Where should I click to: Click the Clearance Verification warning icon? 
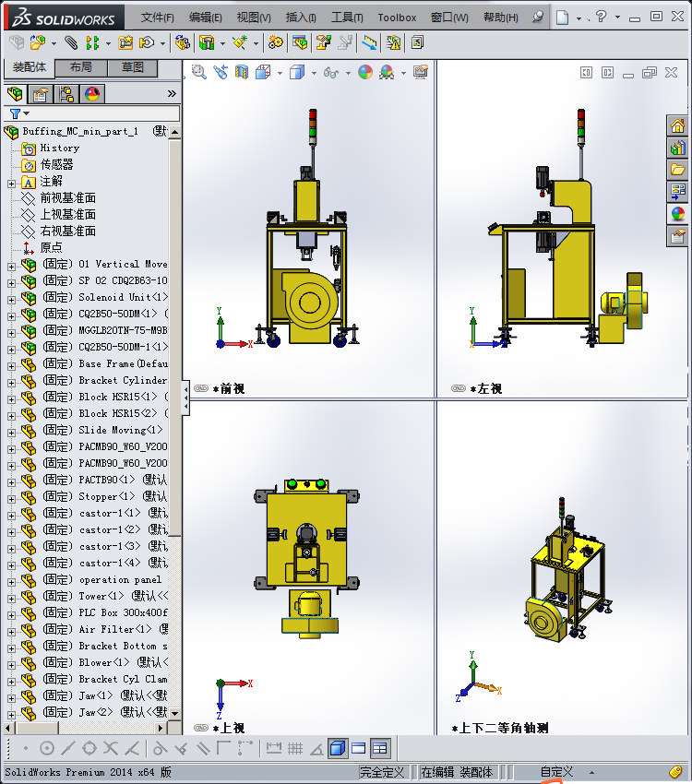pos(393,42)
